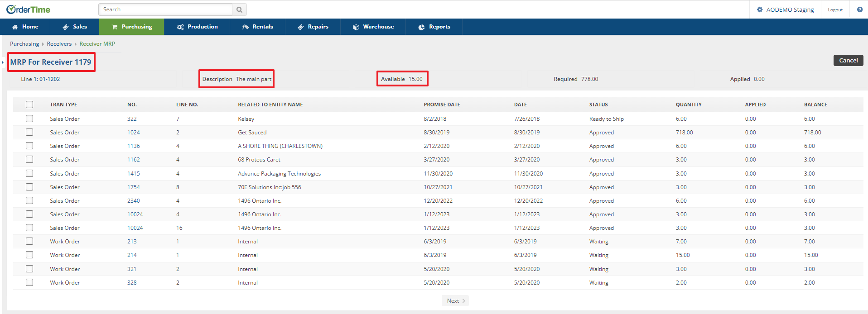Image resolution: width=868 pixels, height=314 pixels.
Task: Open the help question mark icon
Action: click(x=859, y=10)
